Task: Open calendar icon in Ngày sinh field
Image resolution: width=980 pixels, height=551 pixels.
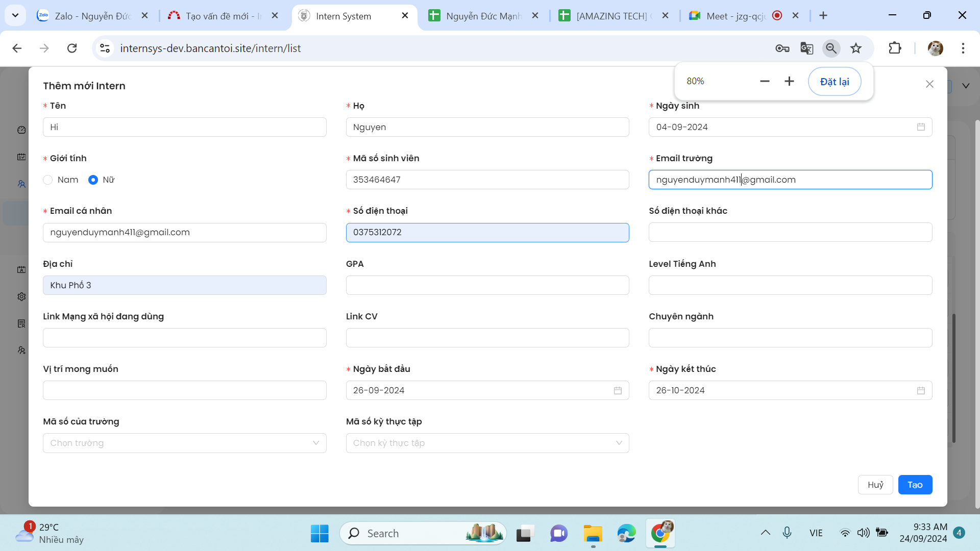Action: 921,127
